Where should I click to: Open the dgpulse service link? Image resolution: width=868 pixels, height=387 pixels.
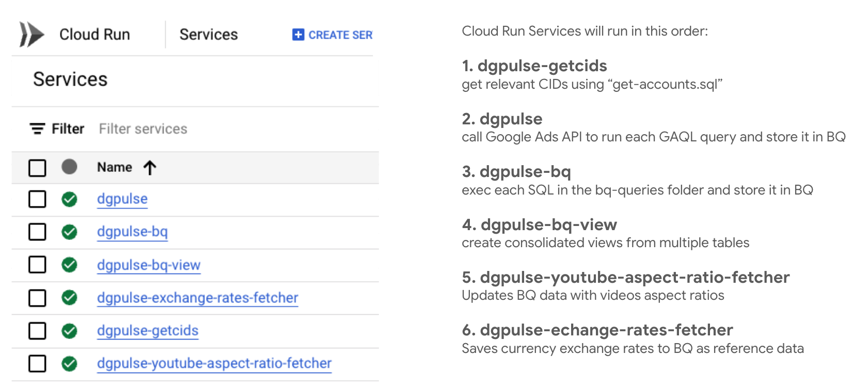tap(122, 199)
